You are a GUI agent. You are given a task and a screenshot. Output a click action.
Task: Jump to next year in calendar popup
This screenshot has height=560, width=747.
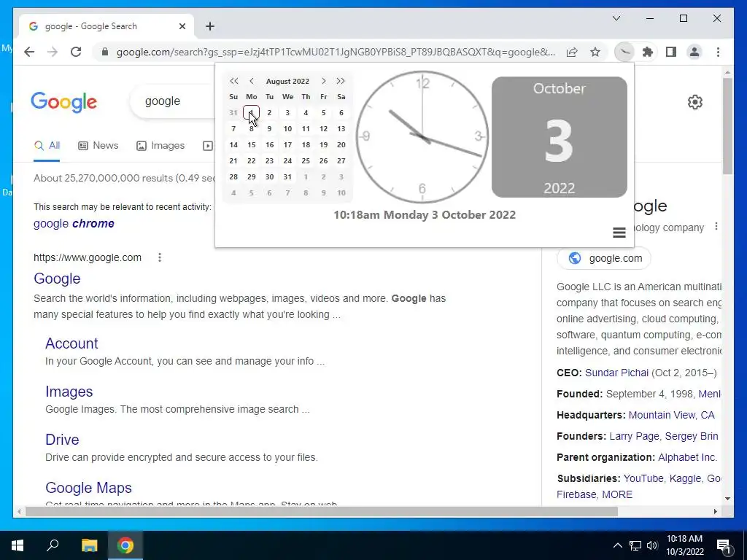tap(341, 81)
